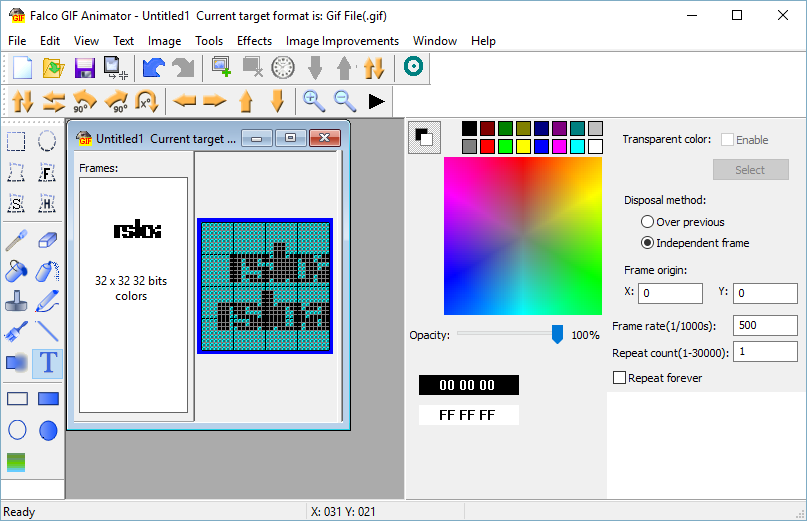Shift image right with orange arrow
This screenshot has width=807, height=521.
(x=215, y=100)
